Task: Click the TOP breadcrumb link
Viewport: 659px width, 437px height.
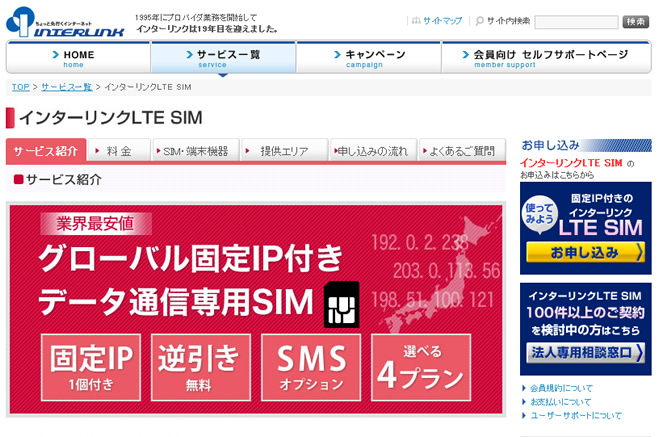Action: (21, 87)
